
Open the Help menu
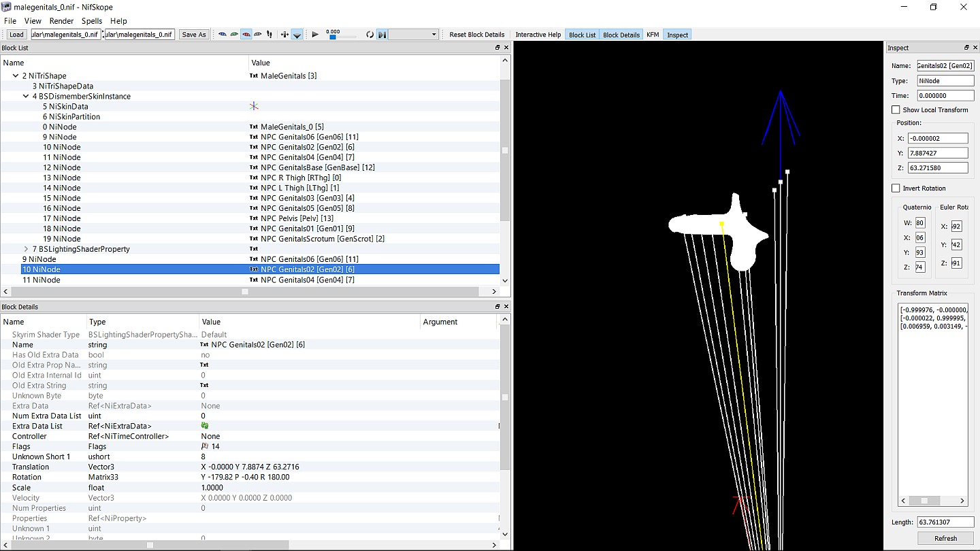(x=118, y=21)
